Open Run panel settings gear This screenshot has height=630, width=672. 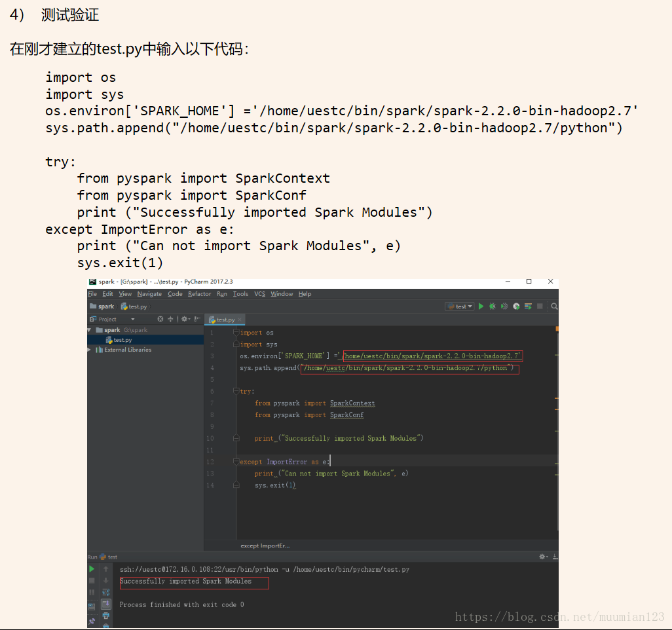coord(544,557)
